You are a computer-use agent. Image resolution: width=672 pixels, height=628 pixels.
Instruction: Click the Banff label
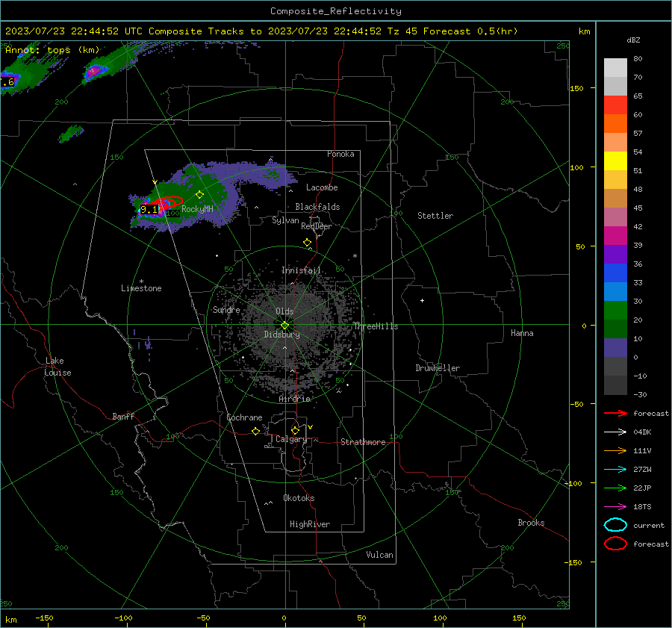[123, 417]
